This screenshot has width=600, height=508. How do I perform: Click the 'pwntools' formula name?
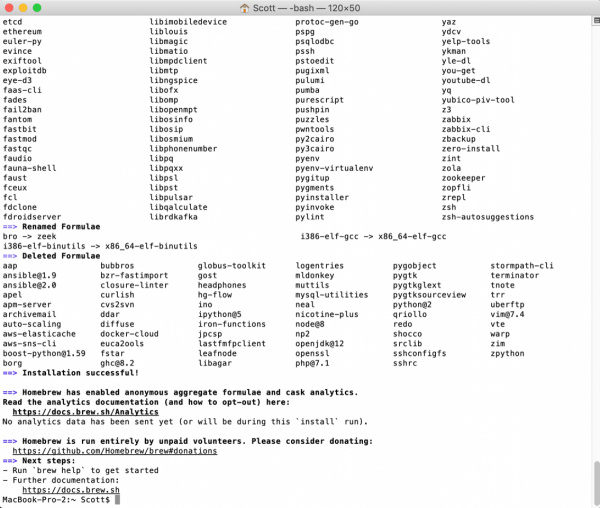click(315, 129)
